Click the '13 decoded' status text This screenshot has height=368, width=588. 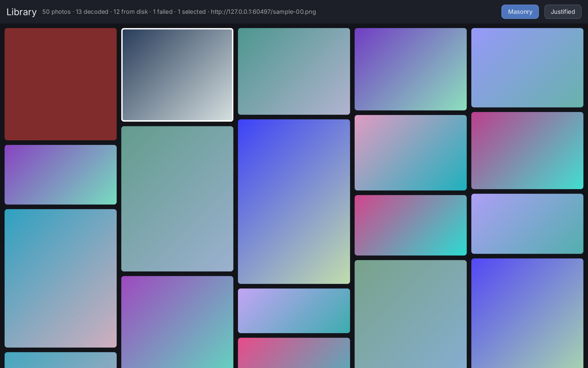[92, 12]
